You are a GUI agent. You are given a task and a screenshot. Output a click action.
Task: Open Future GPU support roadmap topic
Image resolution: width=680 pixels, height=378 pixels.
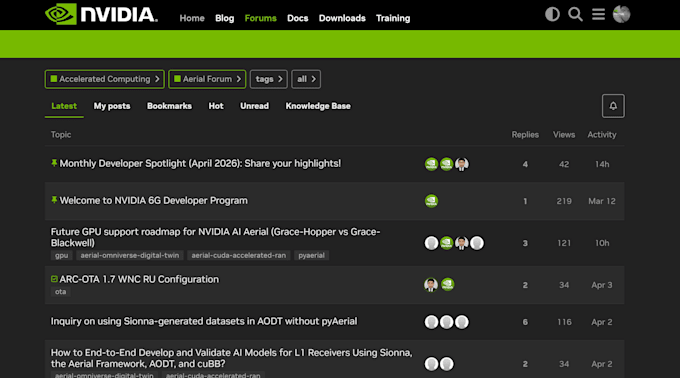[x=216, y=237]
